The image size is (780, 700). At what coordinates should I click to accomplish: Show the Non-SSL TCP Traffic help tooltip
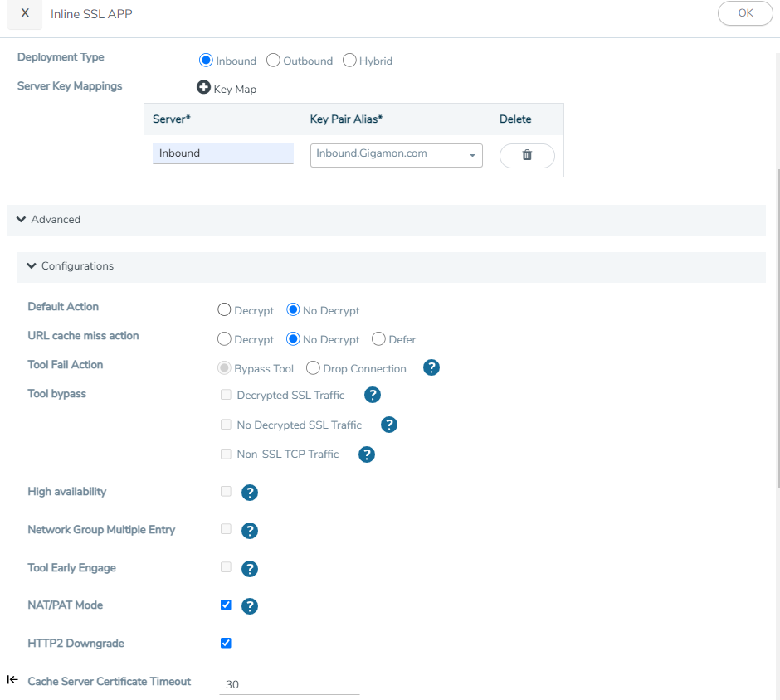pyautogui.click(x=366, y=455)
